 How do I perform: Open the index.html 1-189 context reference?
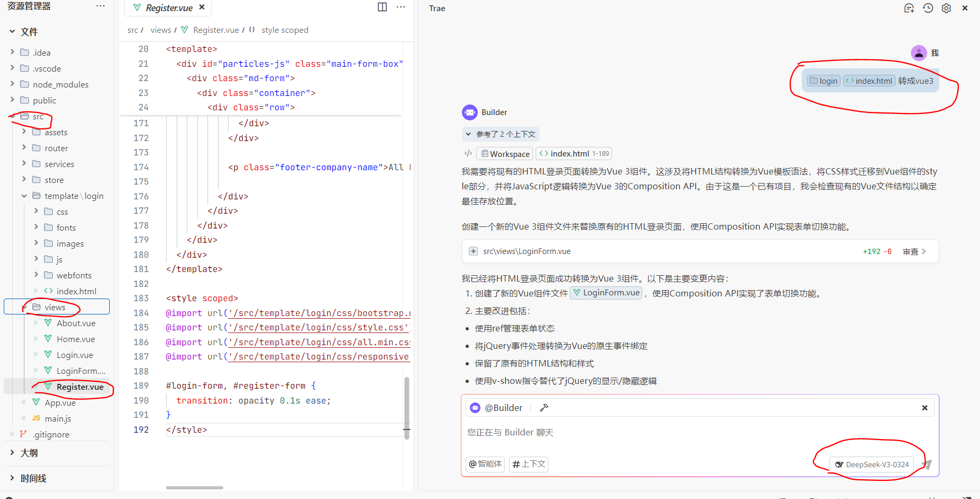pyautogui.click(x=574, y=154)
